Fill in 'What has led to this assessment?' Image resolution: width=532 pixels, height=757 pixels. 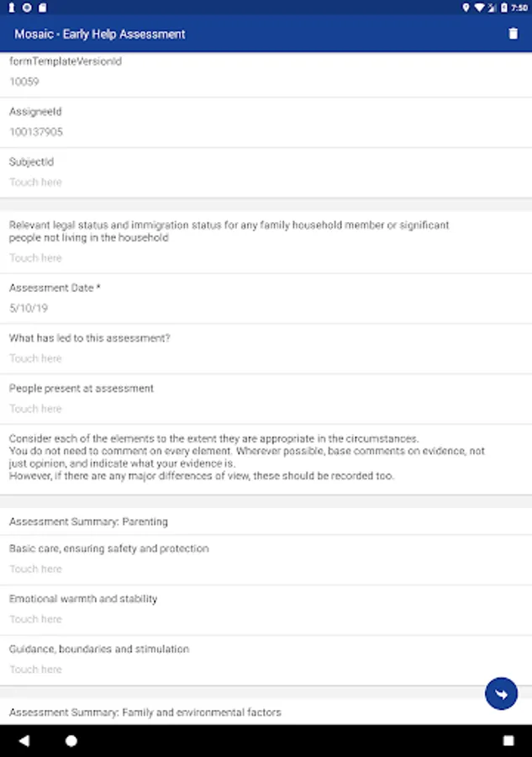pyautogui.click(x=36, y=358)
